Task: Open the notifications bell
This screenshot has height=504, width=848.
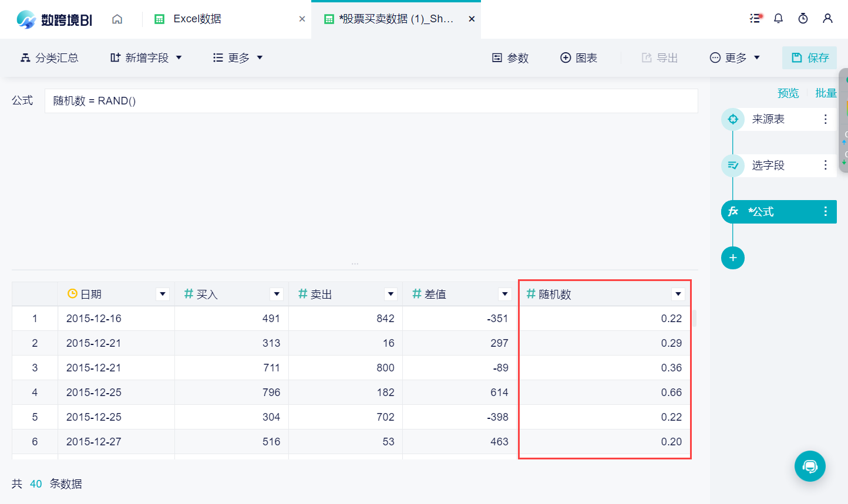Action: pos(778,18)
